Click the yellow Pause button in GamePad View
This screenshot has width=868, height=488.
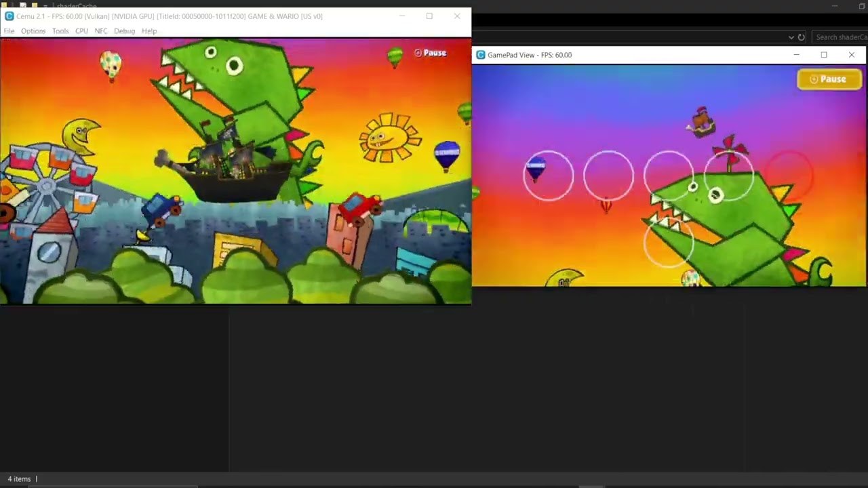pyautogui.click(x=829, y=79)
